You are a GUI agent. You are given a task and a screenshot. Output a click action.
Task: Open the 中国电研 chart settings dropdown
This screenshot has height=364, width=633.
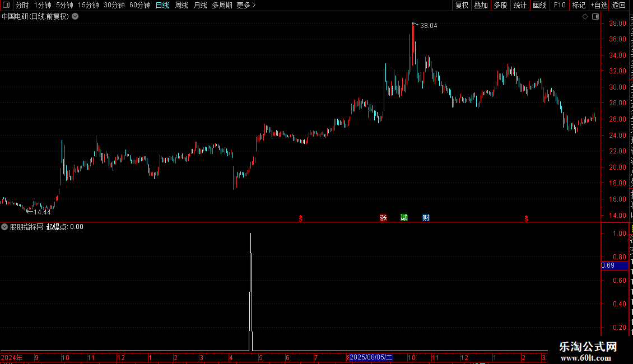(75, 17)
